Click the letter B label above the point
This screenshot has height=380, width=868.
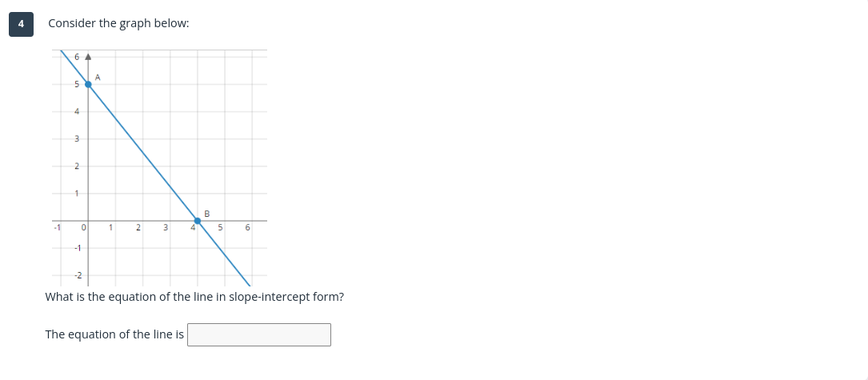207,213
